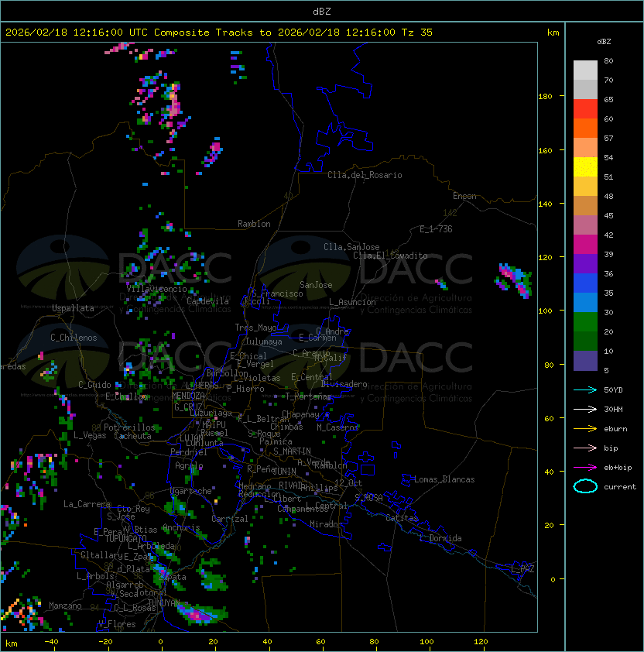Click the Composite Tracks timestamp header
Screen dimensions: 644x652
coord(219,33)
